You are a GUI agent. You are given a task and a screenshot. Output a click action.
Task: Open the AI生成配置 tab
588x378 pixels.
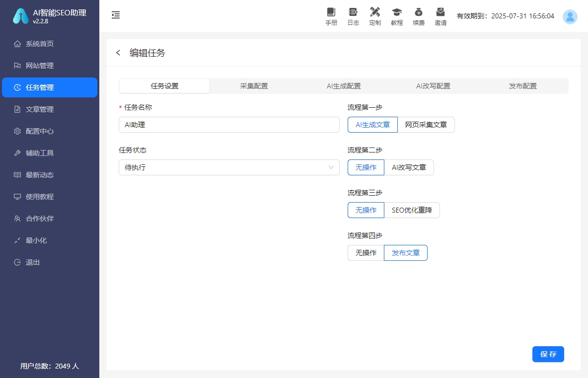pos(344,86)
